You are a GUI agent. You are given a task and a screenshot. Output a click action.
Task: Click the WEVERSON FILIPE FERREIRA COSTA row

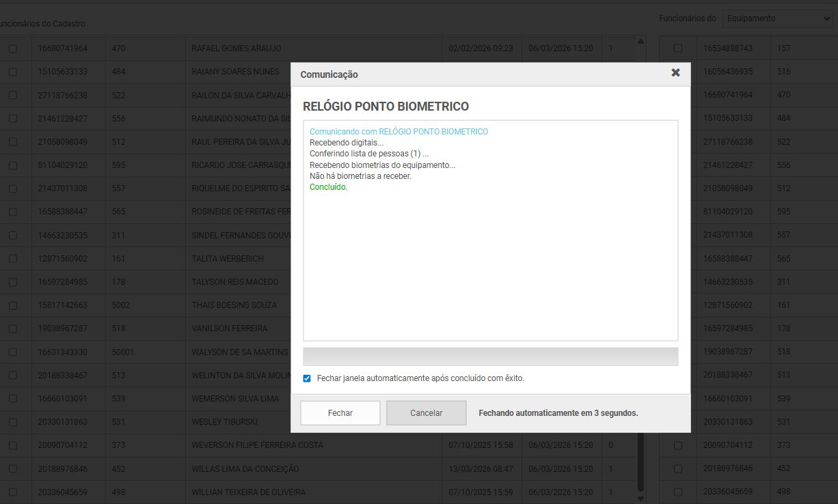click(257, 445)
